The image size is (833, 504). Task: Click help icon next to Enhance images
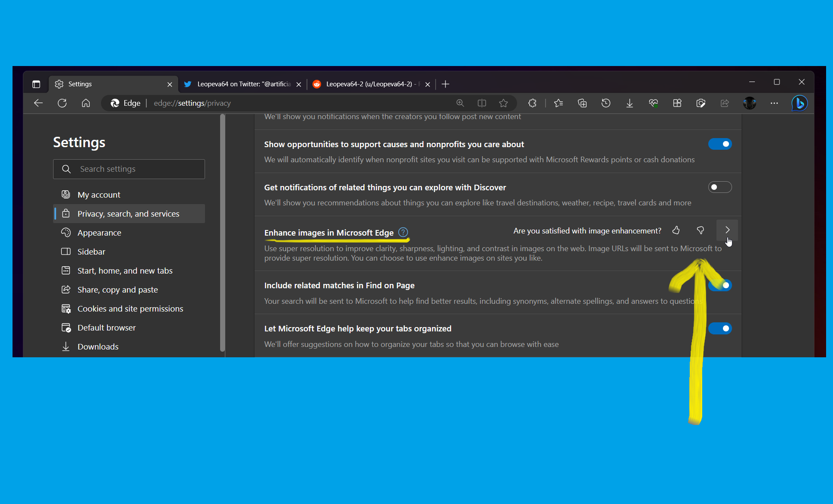click(x=403, y=233)
